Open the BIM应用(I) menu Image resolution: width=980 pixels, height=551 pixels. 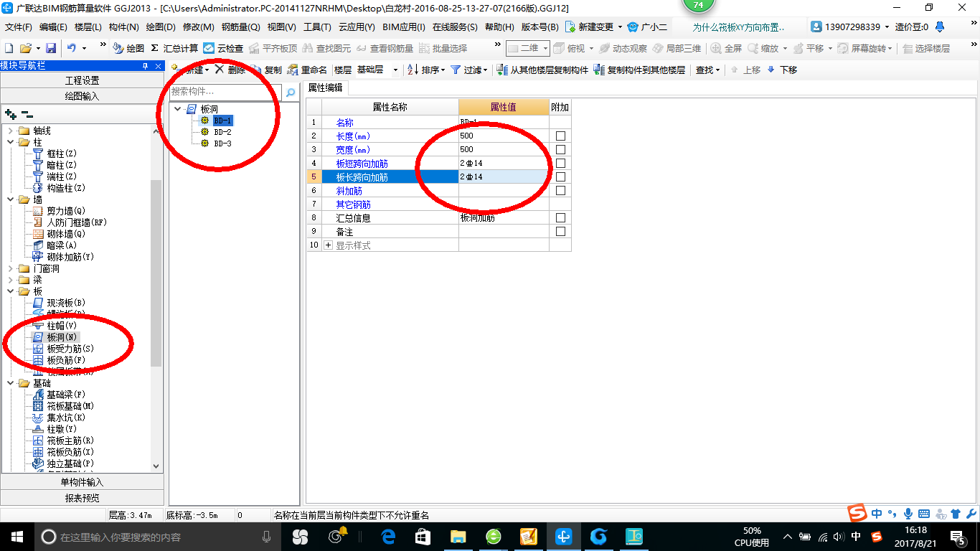tap(404, 27)
